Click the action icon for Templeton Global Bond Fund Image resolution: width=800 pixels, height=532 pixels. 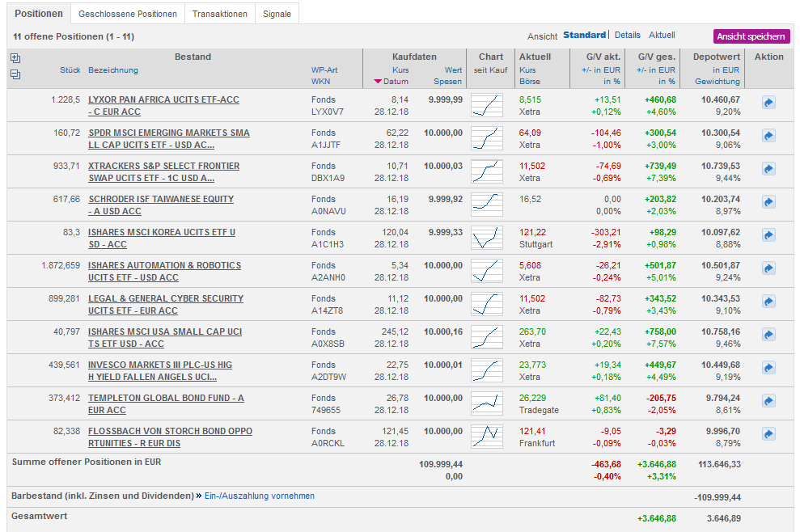[768, 402]
